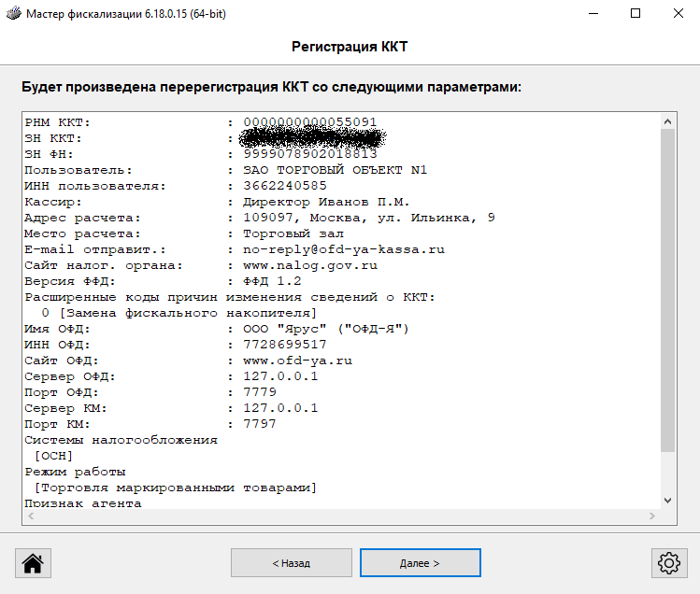The height and width of the screenshot is (594, 700).
Task: Maximize the Мастер фискализации window
Action: click(636, 14)
